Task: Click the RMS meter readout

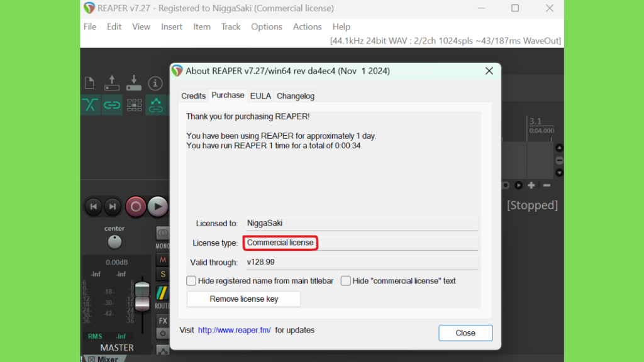Action: coord(107,336)
